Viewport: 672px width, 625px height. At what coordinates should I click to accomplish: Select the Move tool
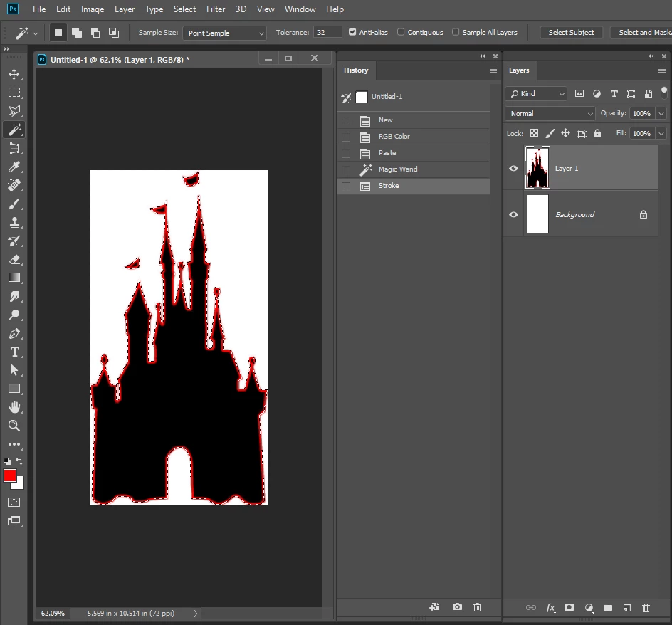(x=14, y=74)
